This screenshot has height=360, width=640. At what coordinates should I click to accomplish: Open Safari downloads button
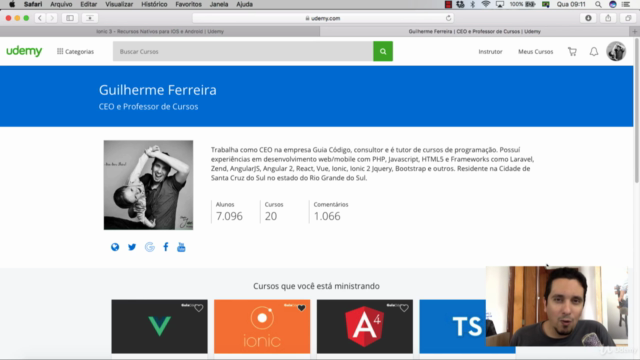pyautogui.click(x=588, y=18)
